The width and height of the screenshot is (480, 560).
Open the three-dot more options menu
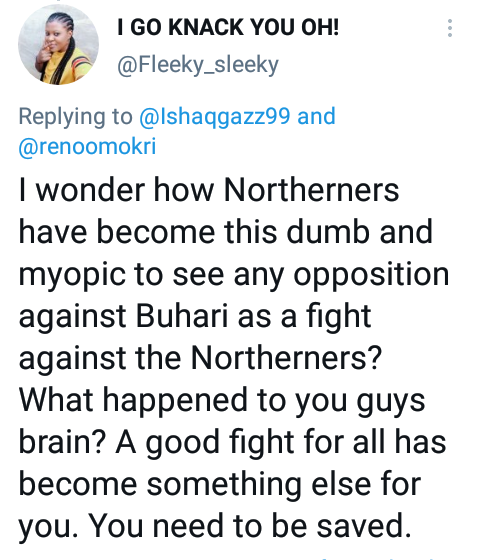(450, 28)
